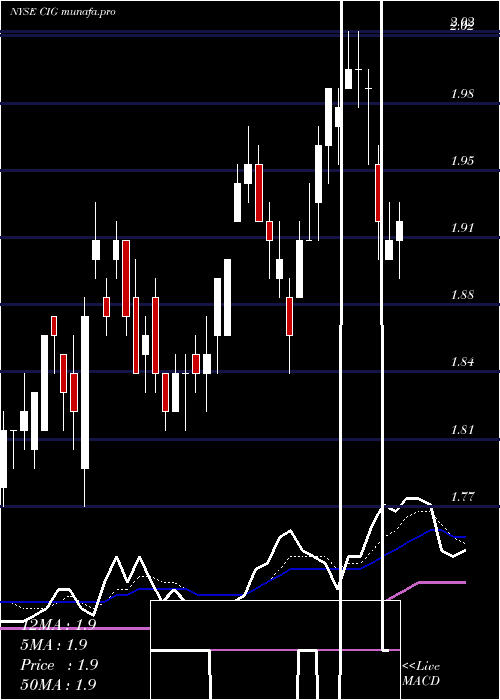This screenshot has width=500, height=700.
Task: Select the 1.88 price axis label
Action: [x=462, y=295]
